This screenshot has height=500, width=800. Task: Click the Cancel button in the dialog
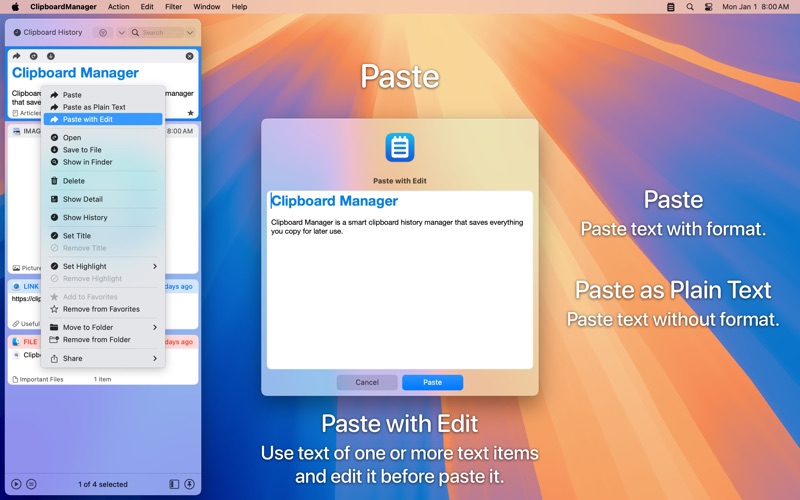tap(367, 382)
